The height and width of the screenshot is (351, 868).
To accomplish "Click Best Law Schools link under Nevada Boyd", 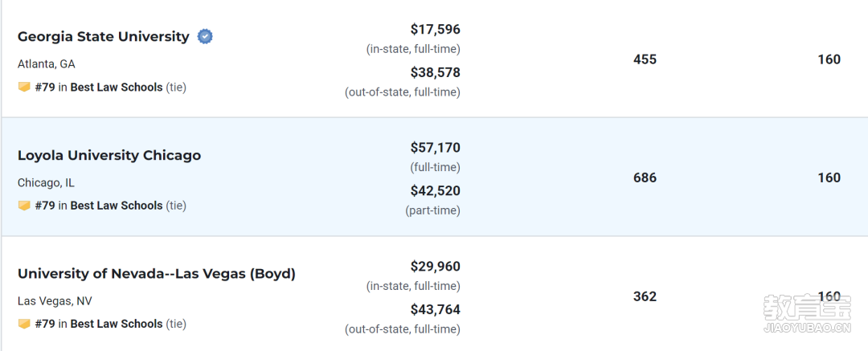I will pyautogui.click(x=117, y=324).
